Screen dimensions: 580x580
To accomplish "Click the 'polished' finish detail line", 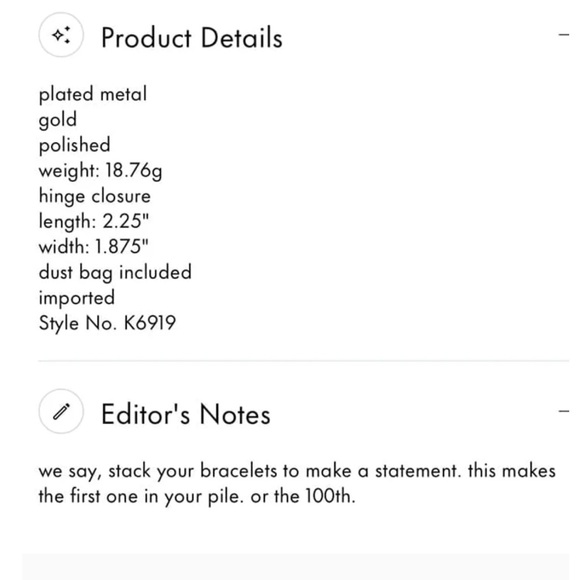I will coord(74,145).
